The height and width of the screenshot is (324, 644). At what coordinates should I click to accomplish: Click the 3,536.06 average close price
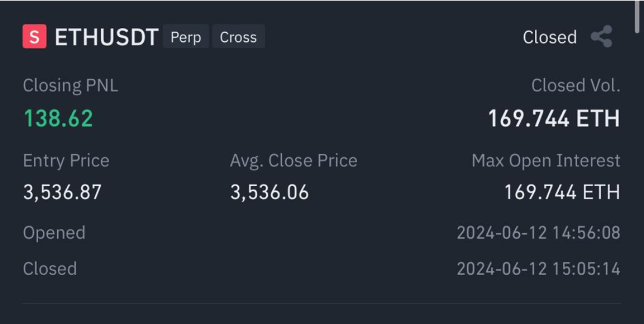270,192
